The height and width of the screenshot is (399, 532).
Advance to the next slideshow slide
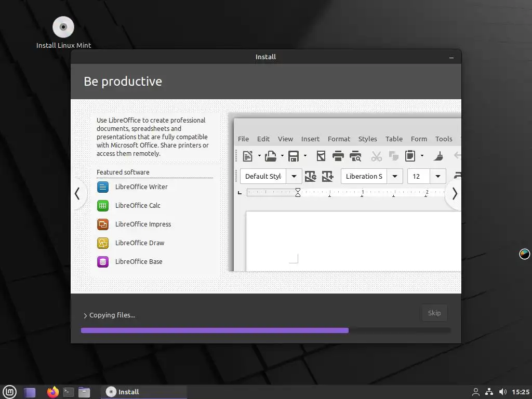tap(454, 194)
